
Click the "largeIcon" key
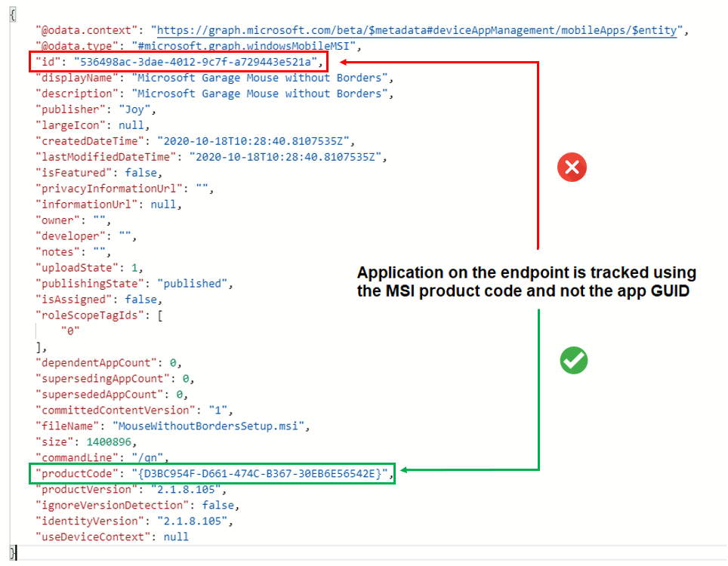[70, 126]
